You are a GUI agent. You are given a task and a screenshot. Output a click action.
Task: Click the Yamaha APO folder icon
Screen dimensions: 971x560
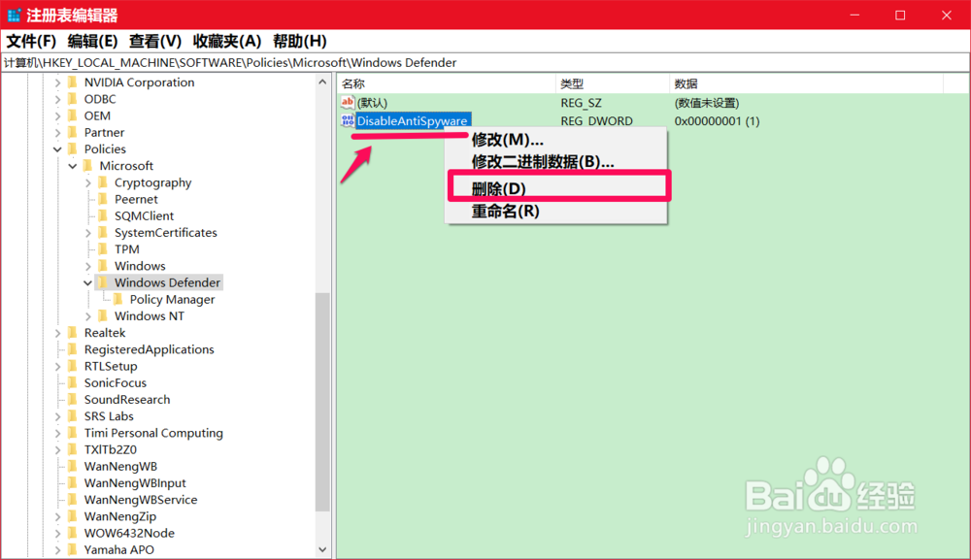pos(73,549)
